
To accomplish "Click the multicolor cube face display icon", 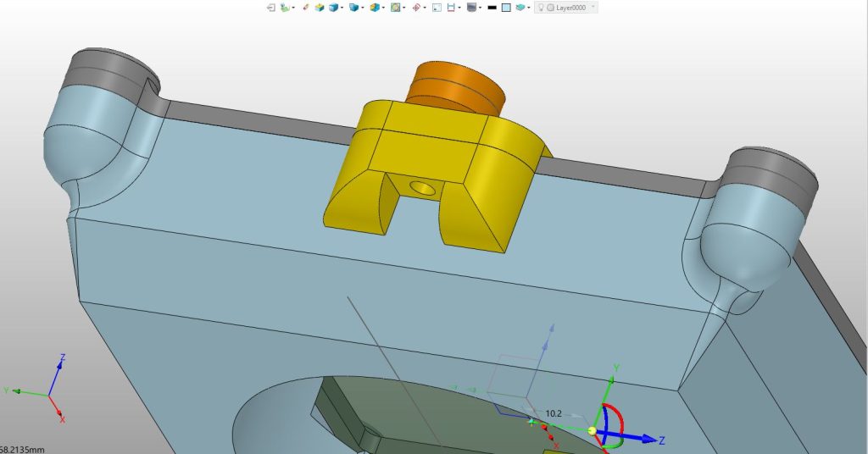I will pyautogui.click(x=375, y=8).
